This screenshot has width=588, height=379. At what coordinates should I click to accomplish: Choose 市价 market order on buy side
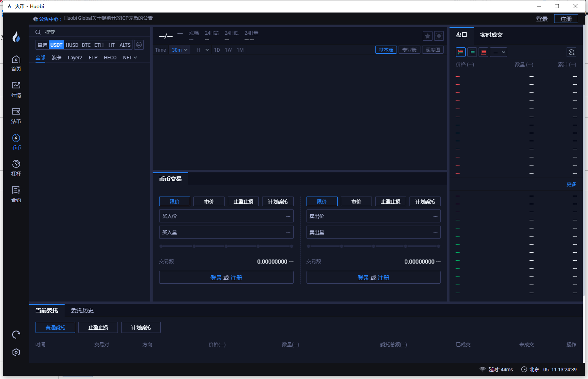(209, 201)
